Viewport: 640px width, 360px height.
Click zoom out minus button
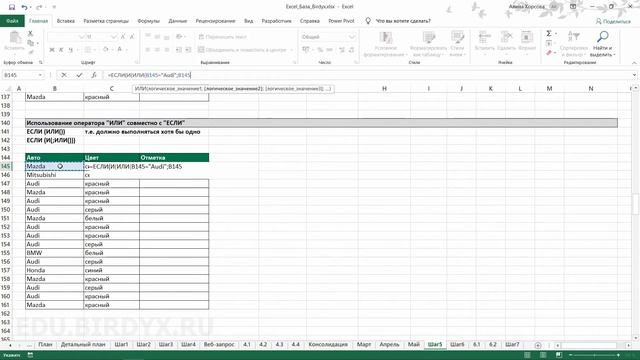tap(571, 355)
